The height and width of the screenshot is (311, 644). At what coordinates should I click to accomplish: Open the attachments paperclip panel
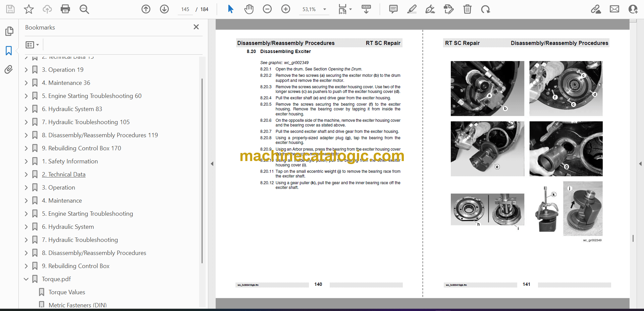pos(9,69)
